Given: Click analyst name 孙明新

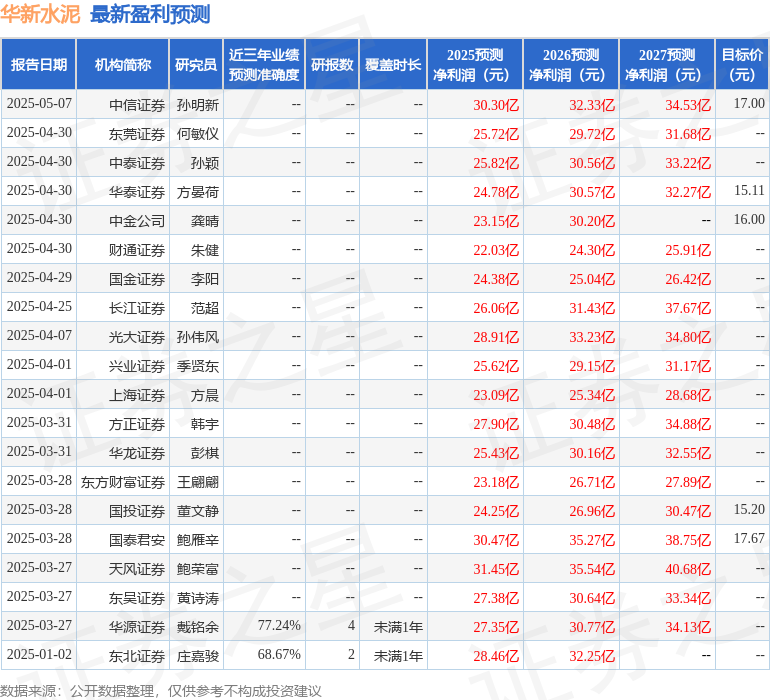Looking at the screenshot, I should coord(198,104).
